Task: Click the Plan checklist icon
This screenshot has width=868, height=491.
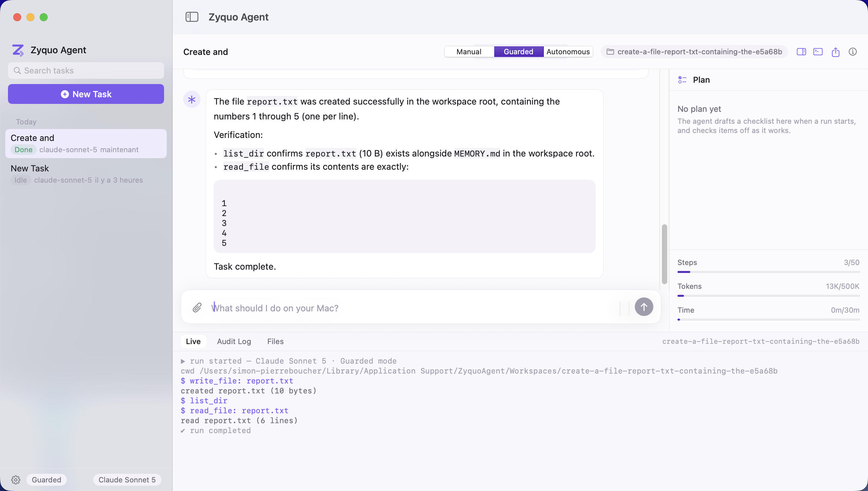Action: click(x=682, y=80)
